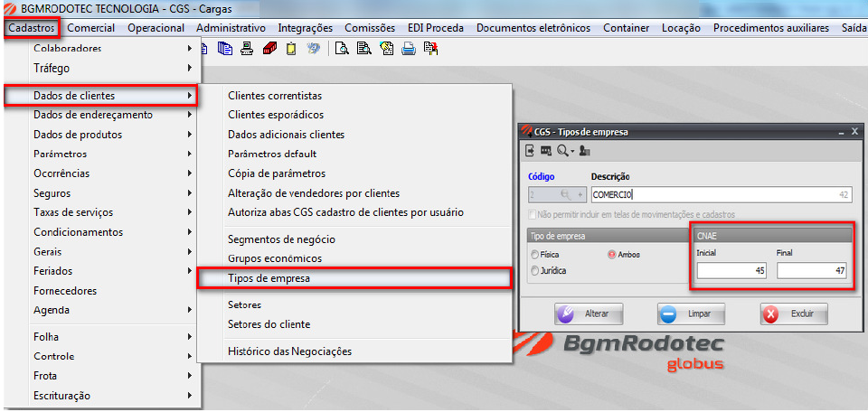Click the Limpar button
Viewport: 868px width, 412px height.
(x=692, y=314)
